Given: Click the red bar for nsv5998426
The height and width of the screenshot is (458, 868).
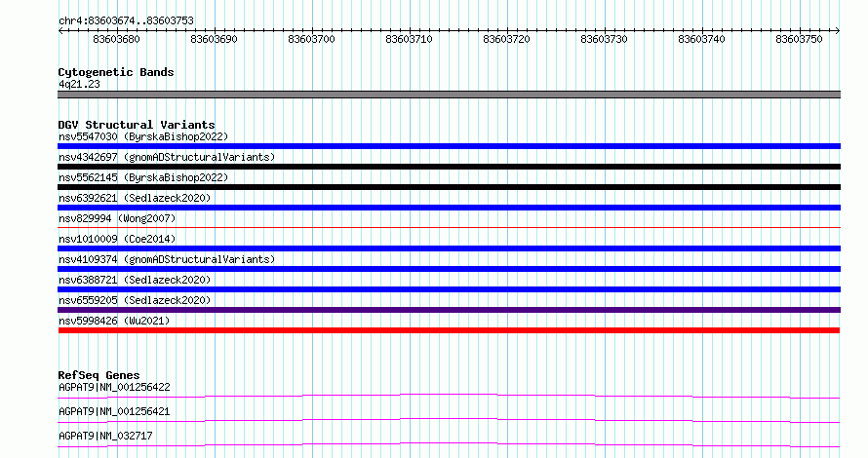Looking at the screenshot, I should (449, 330).
